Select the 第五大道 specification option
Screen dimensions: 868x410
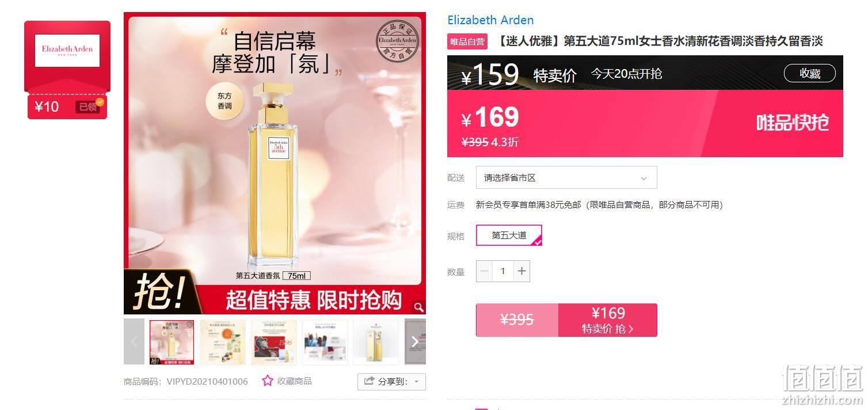(509, 235)
